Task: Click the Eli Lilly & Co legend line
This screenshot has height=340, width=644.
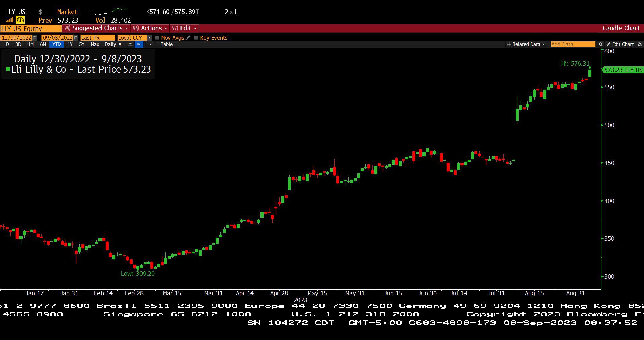Action: pos(79,69)
